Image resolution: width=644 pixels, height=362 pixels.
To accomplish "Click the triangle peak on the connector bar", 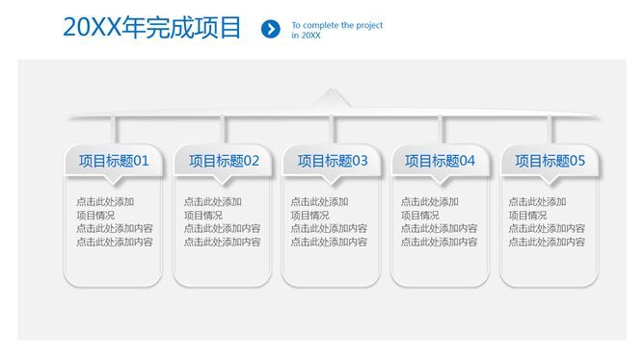I will point(331,98).
